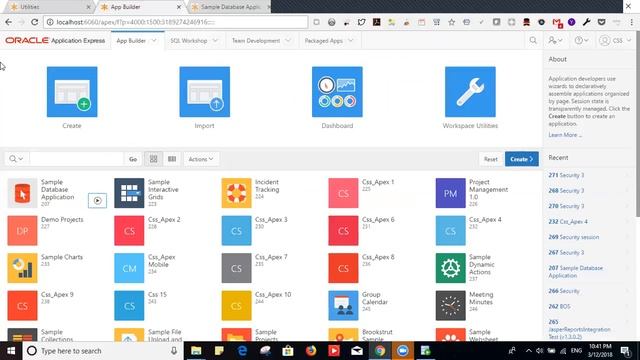Open Css_Apex 1 app icon
This screenshot has height=360, width=640.
pyautogui.click(x=343, y=193)
